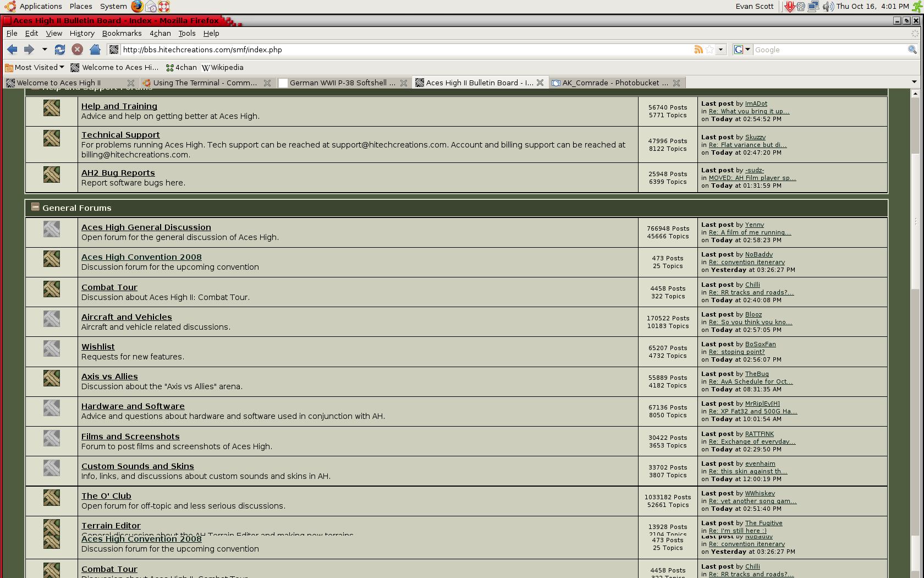Viewport: 924px width, 578px height.
Task: Reload the page with the Refresh icon
Action: point(60,50)
